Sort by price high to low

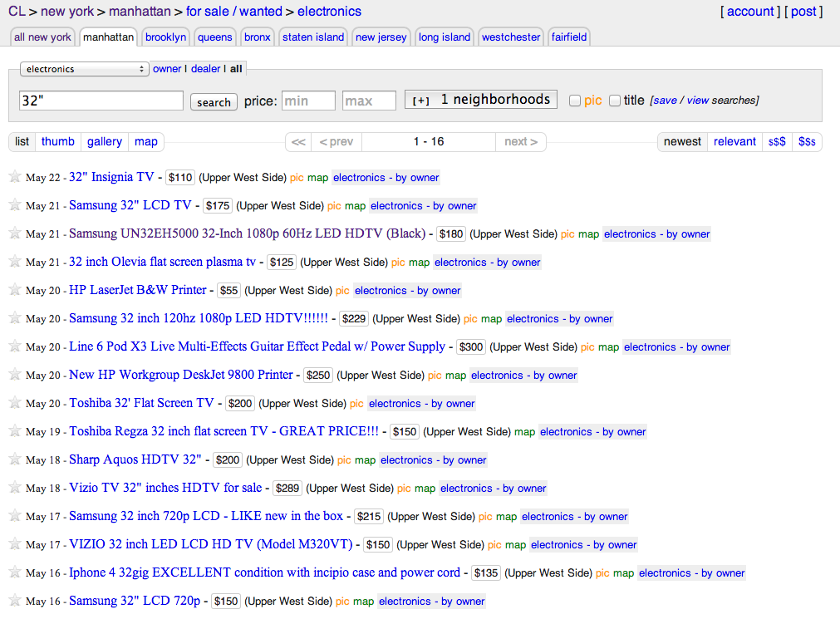807,141
